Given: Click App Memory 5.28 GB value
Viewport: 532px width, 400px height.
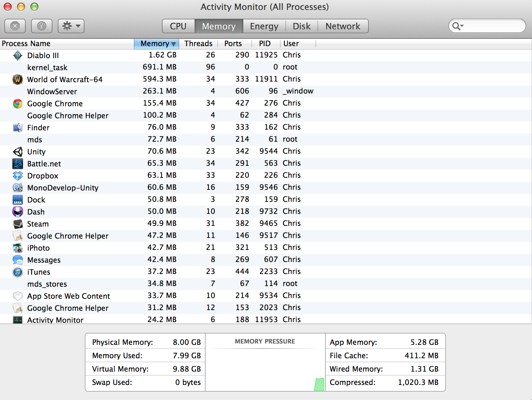Looking at the screenshot, I should pyautogui.click(x=425, y=342).
